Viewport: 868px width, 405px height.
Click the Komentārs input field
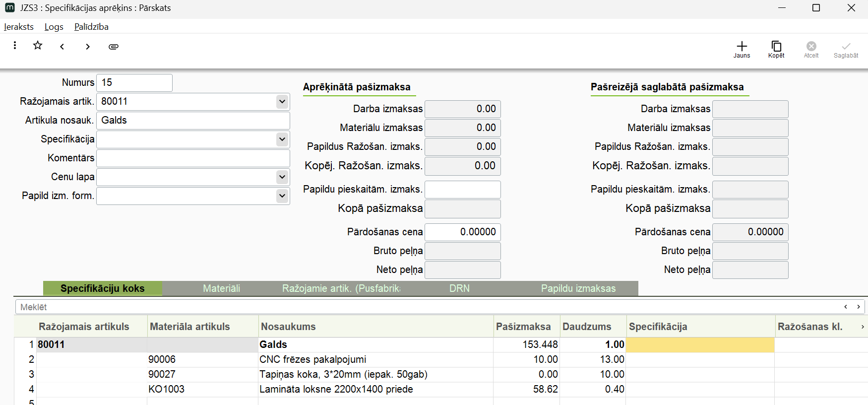pos(193,158)
